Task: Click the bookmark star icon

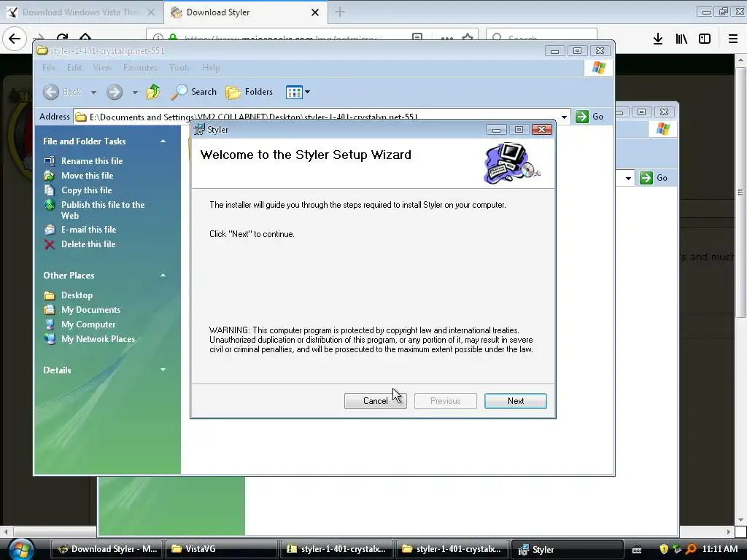Action: coord(468,38)
